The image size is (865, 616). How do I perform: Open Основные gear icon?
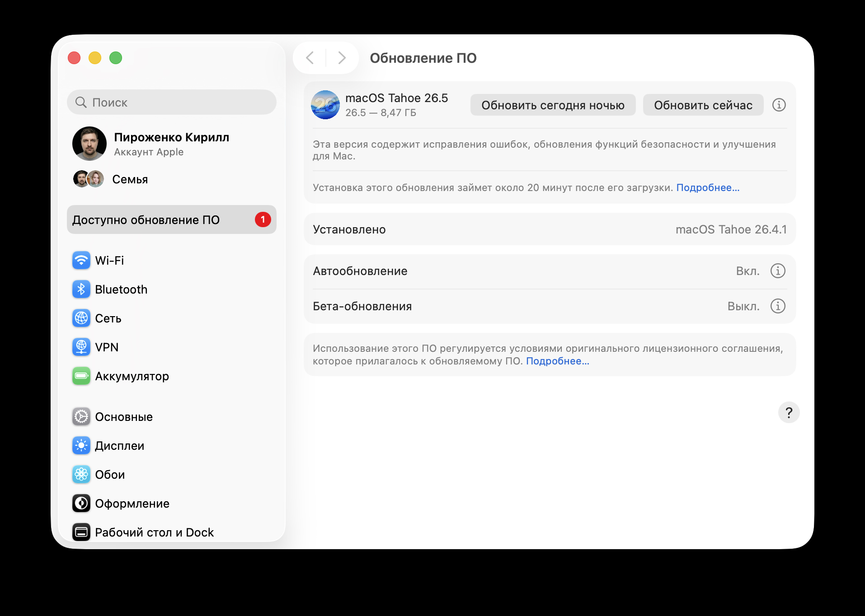pos(81,417)
